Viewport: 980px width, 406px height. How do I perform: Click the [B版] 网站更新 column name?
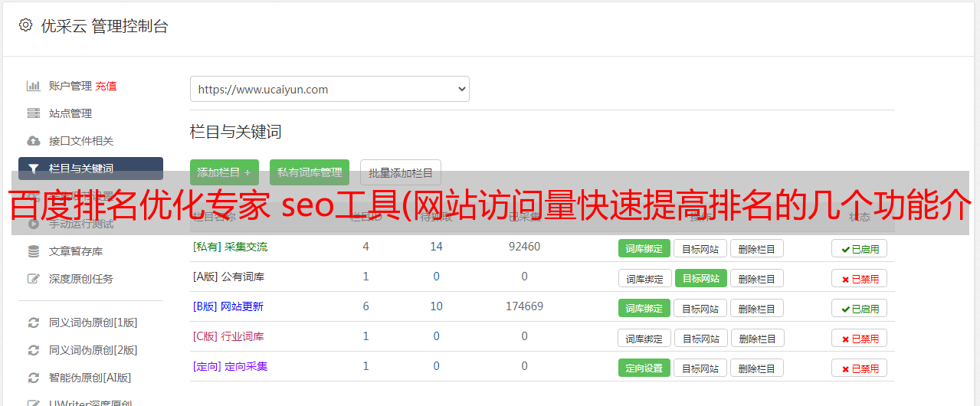coord(228,306)
